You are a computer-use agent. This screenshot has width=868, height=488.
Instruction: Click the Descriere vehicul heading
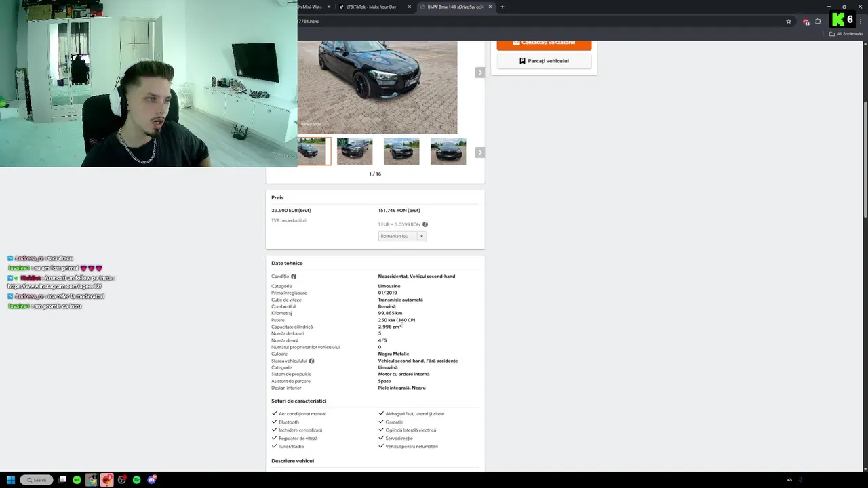tap(292, 461)
